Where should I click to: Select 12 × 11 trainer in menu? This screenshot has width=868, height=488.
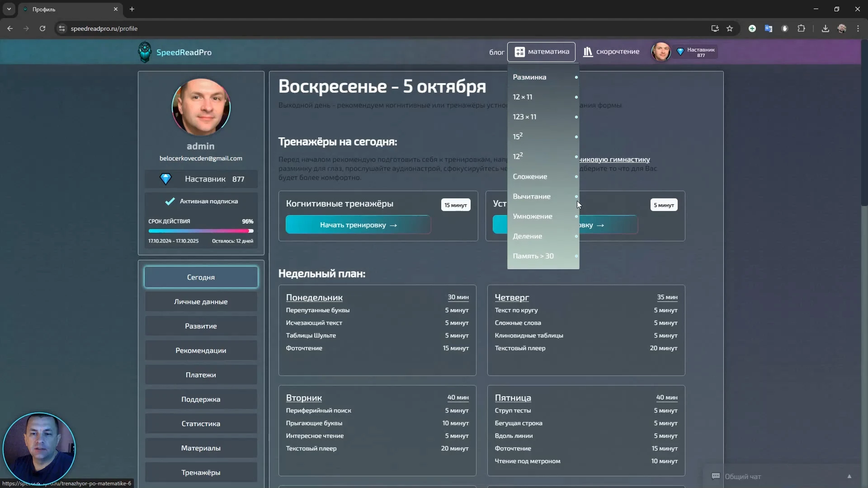click(543, 97)
